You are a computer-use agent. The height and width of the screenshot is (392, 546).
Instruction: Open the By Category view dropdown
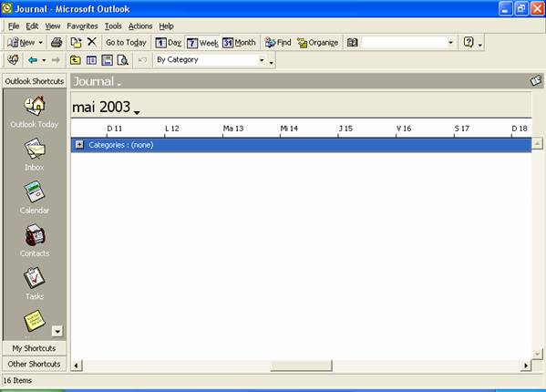pos(262,60)
